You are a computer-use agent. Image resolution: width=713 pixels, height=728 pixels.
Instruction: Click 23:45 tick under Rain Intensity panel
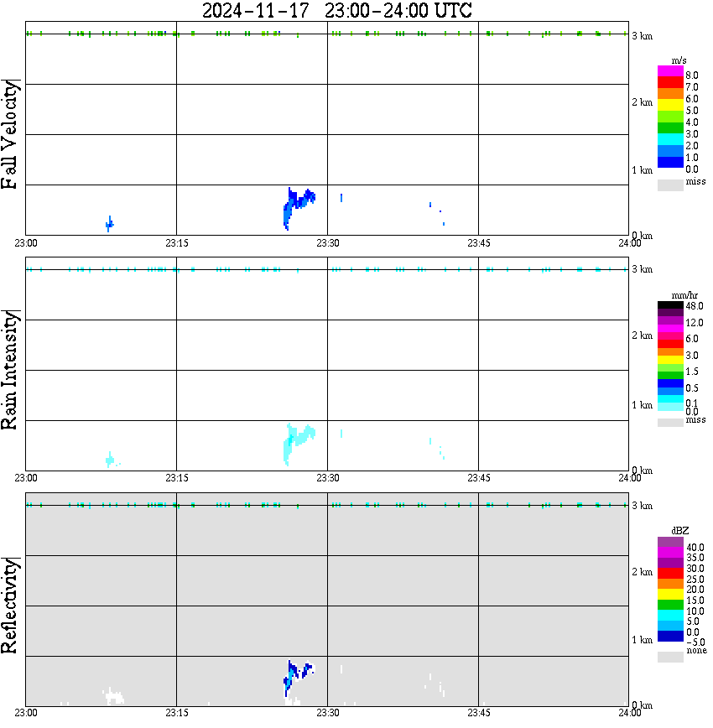[x=479, y=478]
